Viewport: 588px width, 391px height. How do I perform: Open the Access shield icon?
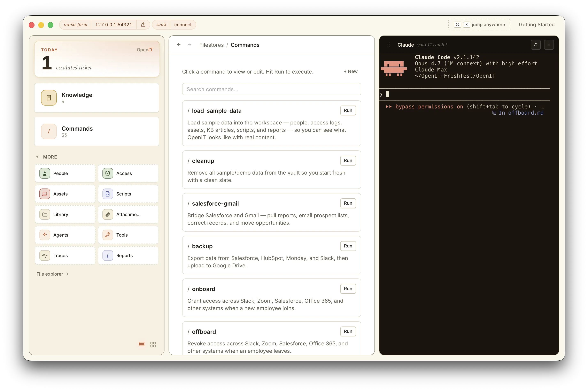coord(107,173)
